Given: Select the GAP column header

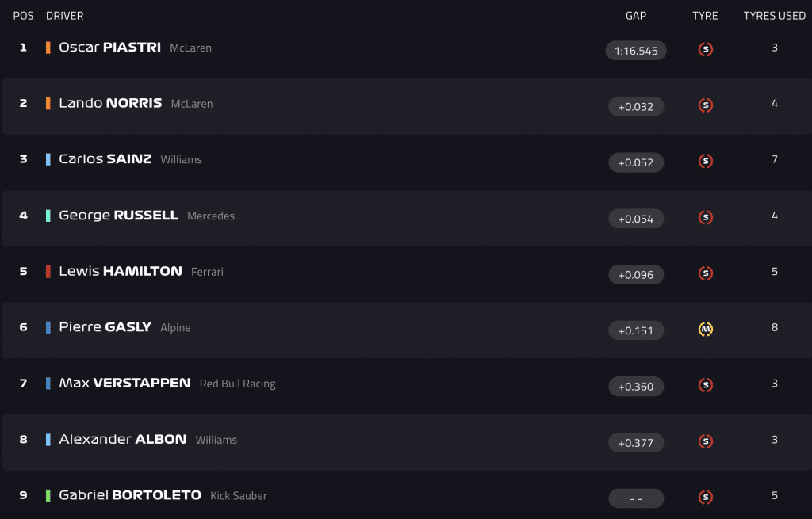Looking at the screenshot, I should tap(636, 16).
